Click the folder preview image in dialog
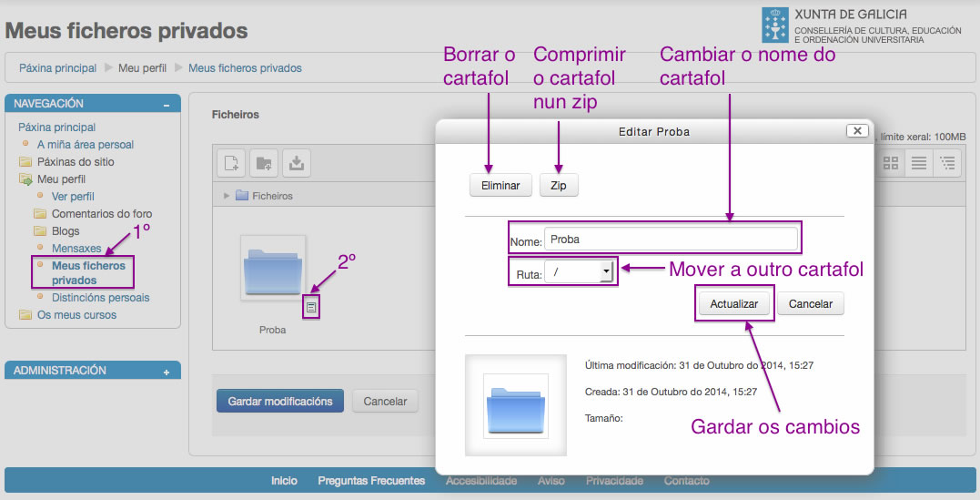This screenshot has width=980, height=500. click(x=516, y=405)
